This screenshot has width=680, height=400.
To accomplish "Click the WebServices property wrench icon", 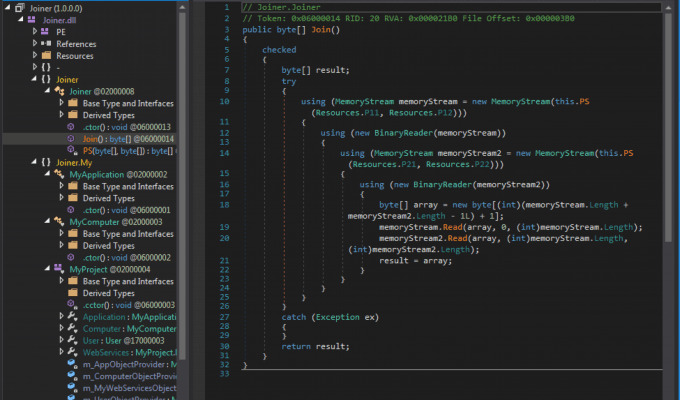I will click(72, 352).
